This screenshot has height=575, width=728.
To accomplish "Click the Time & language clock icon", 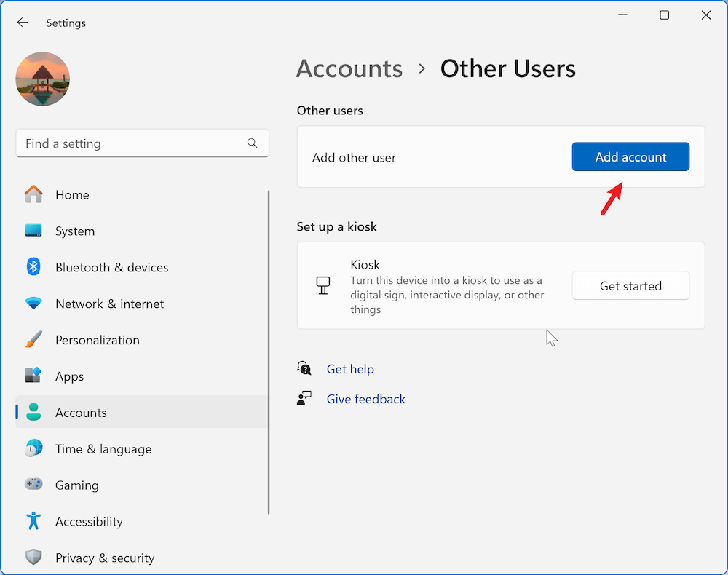I will [33, 449].
